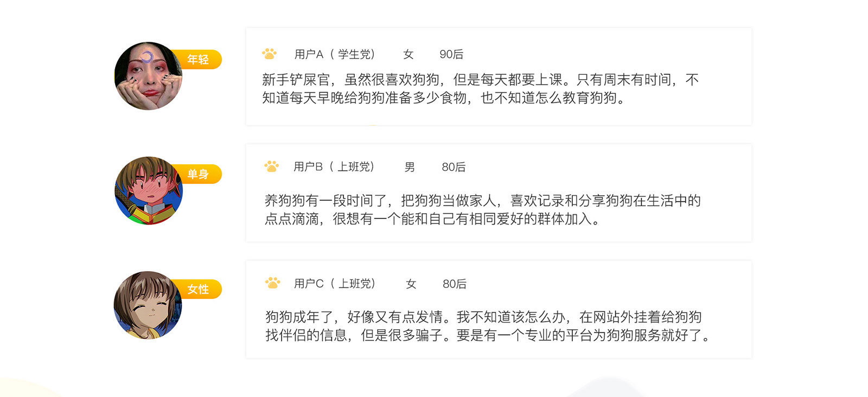Select the 养狗狗有一段时间了 description text
Viewport: 868px width, 397px height.
[x=482, y=209]
